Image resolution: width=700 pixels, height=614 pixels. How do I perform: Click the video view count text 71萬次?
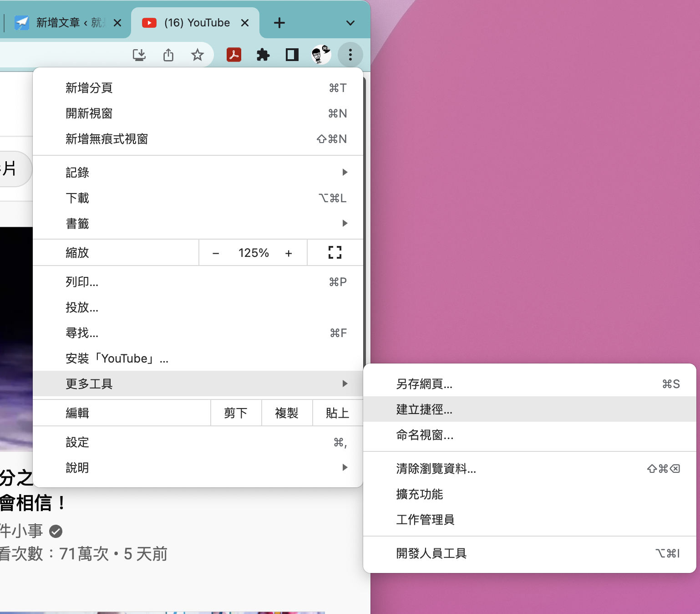[84, 554]
